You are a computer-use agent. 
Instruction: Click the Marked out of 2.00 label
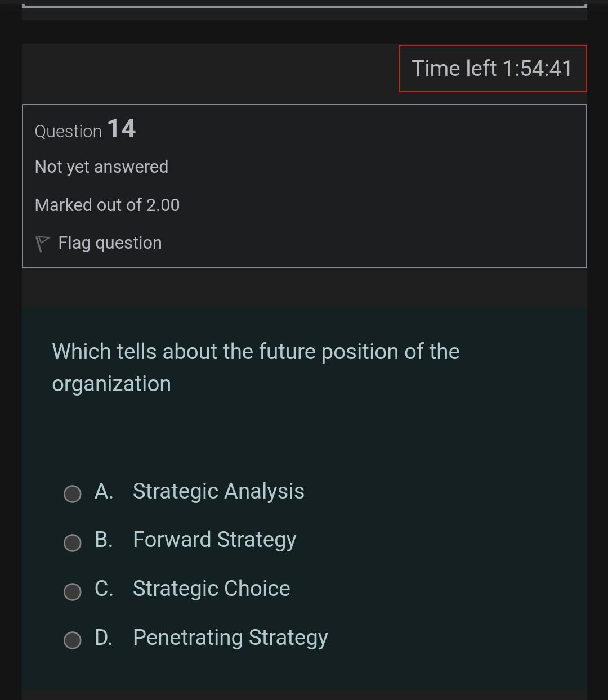point(107,205)
